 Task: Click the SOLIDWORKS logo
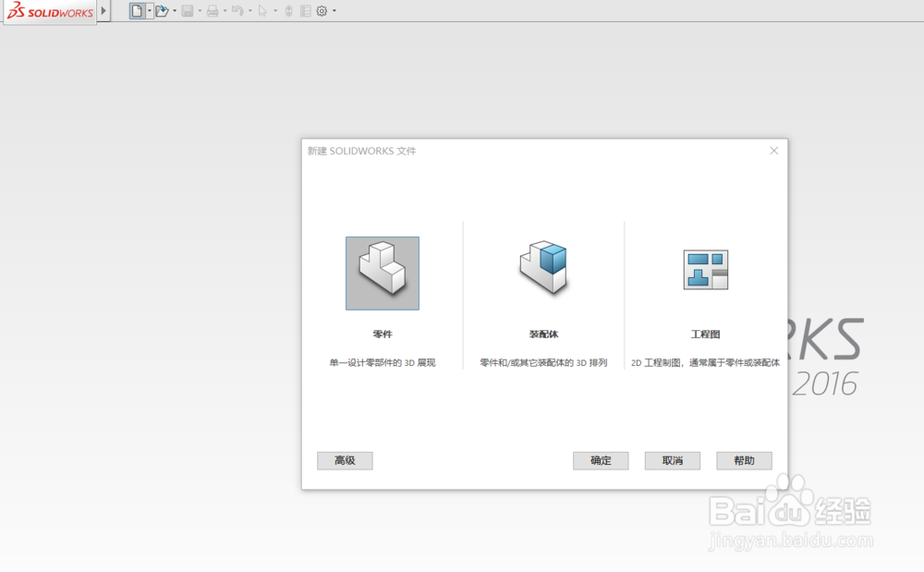[50, 11]
